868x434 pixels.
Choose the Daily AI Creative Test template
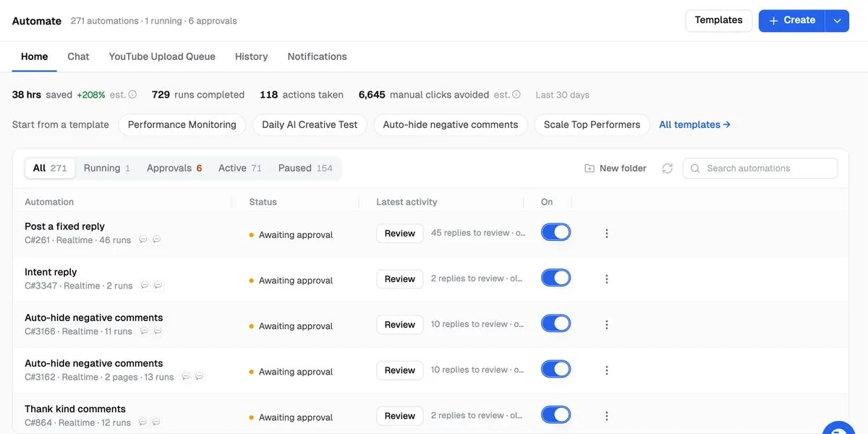[x=310, y=124]
